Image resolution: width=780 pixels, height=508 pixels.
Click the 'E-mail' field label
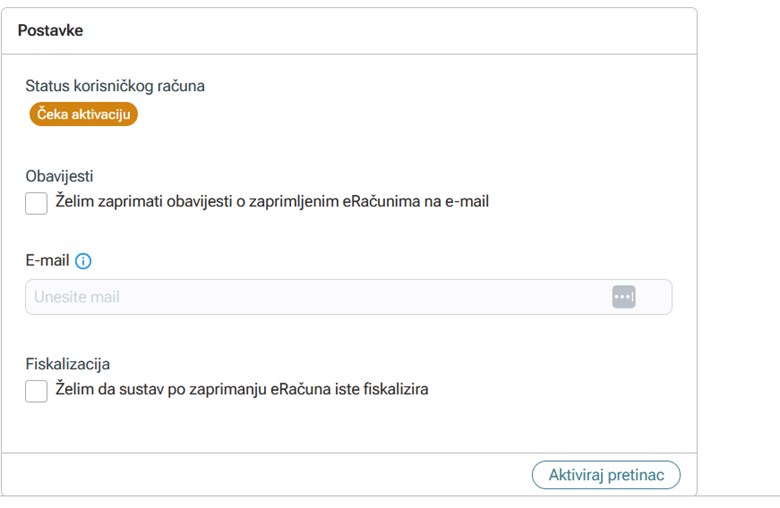(47, 261)
